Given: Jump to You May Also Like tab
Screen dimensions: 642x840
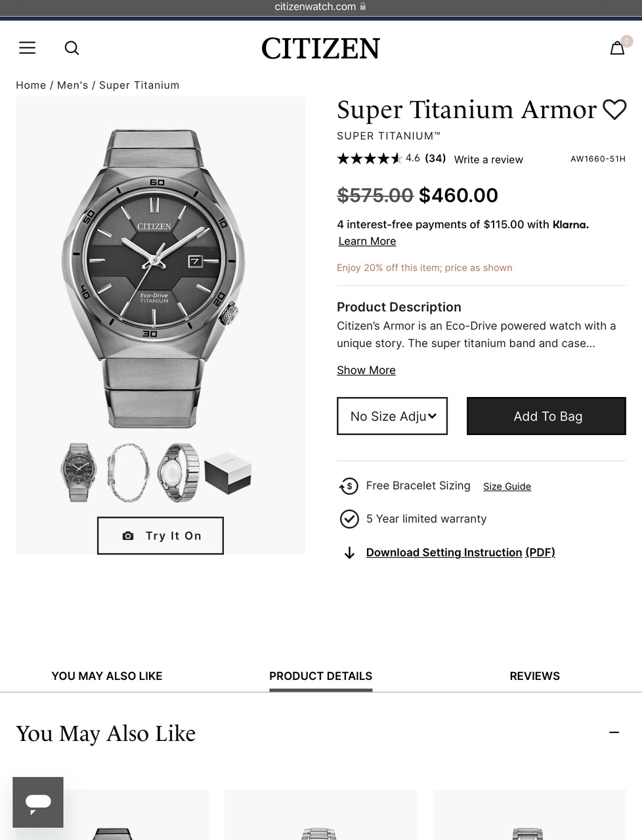Looking at the screenshot, I should pyautogui.click(x=107, y=676).
